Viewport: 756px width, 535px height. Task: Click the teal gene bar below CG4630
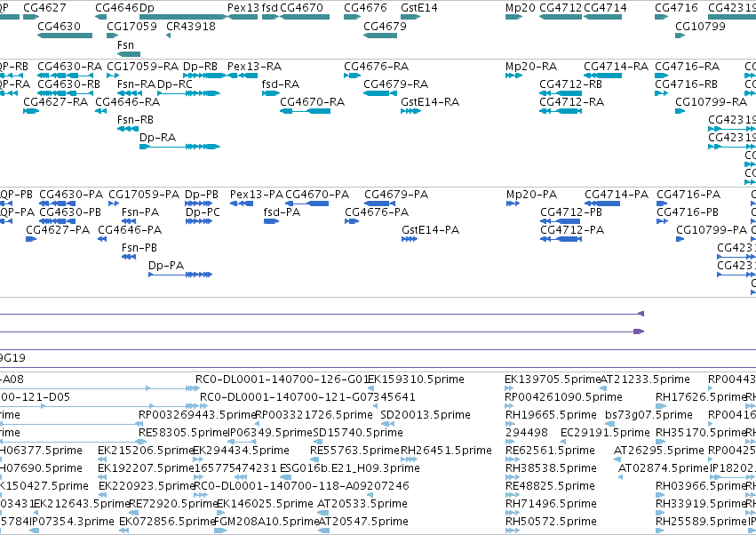point(65,36)
